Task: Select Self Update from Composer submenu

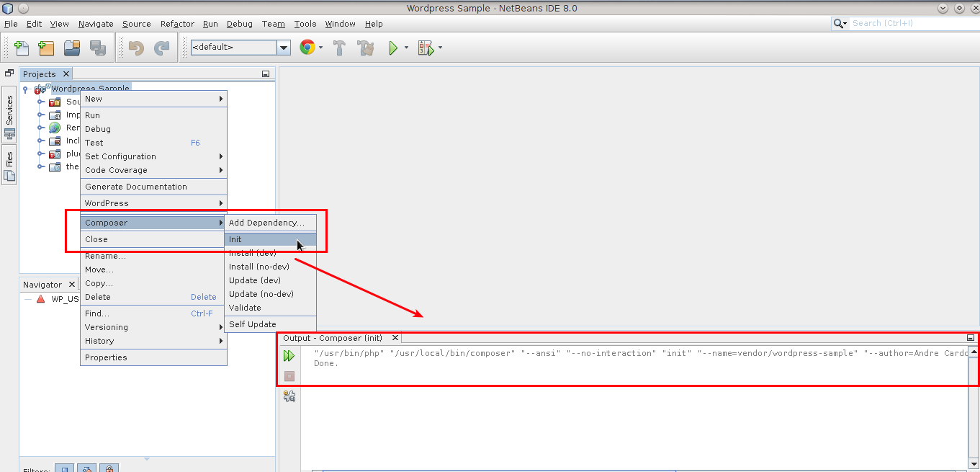Action: [x=270, y=324]
